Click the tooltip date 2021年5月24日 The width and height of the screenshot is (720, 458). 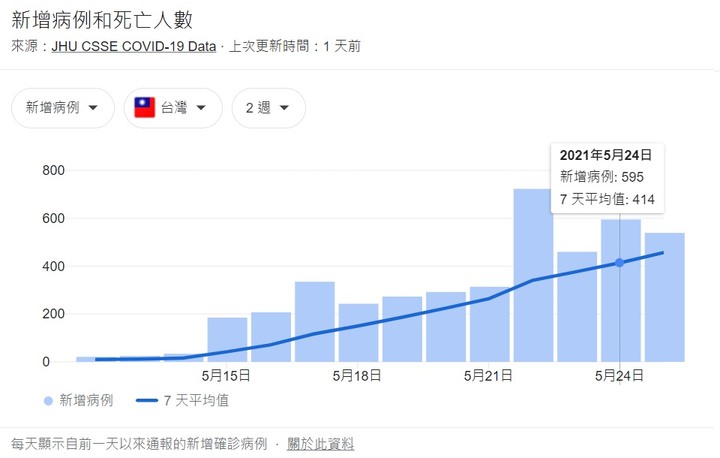[606, 155]
